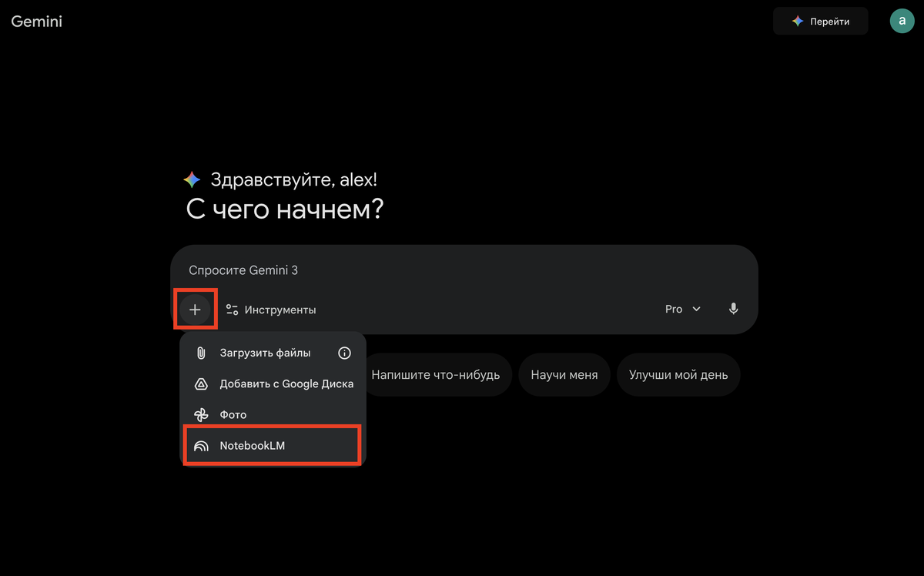Select the Напишите что-нибудь prompt chip
Screen dimensions: 924x576
pyautogui.click(x=437, y=374)
